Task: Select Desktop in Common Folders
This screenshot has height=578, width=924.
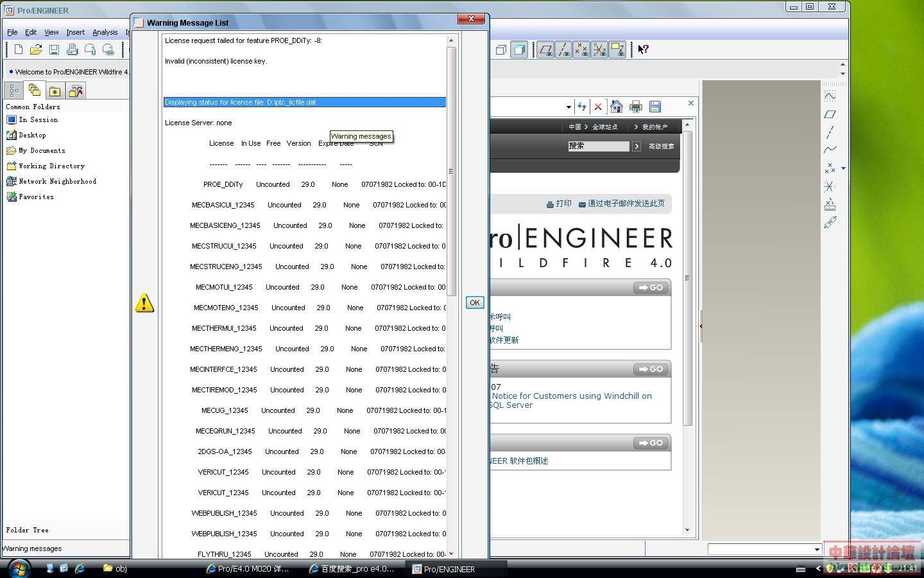Action: (x=26, y=135)
